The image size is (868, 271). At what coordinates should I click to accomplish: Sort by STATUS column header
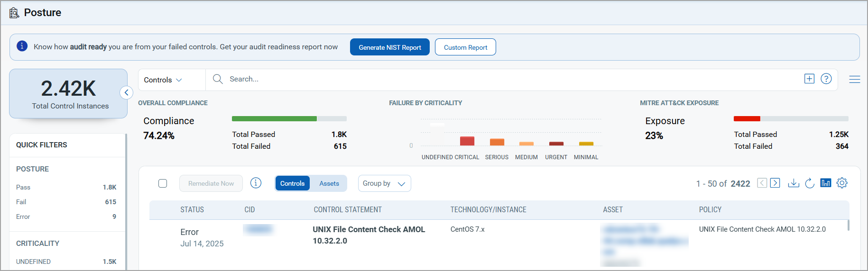[192, 209]
